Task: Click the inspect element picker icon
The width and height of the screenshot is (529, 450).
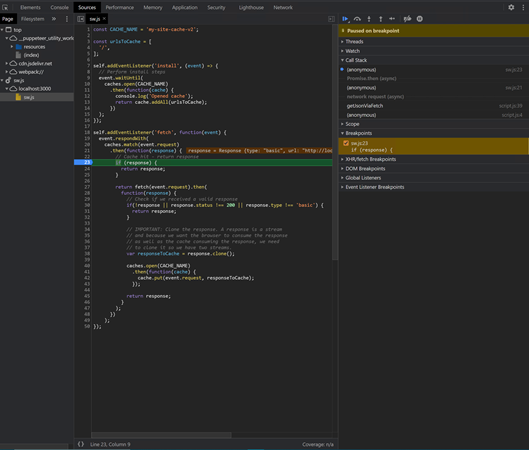Action: point(5,7)
